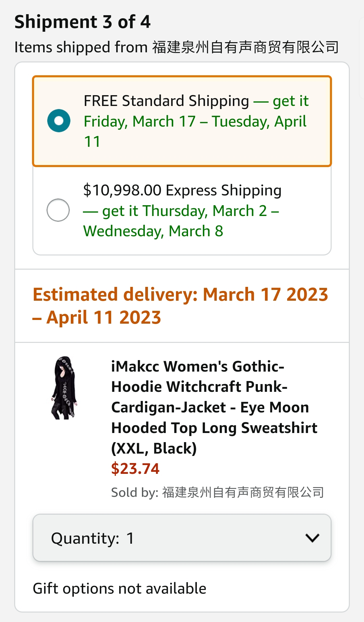Click the Quantity dropdown chevron arrow
This screenshot has width=364, height=622.
[x=312, y=538]
